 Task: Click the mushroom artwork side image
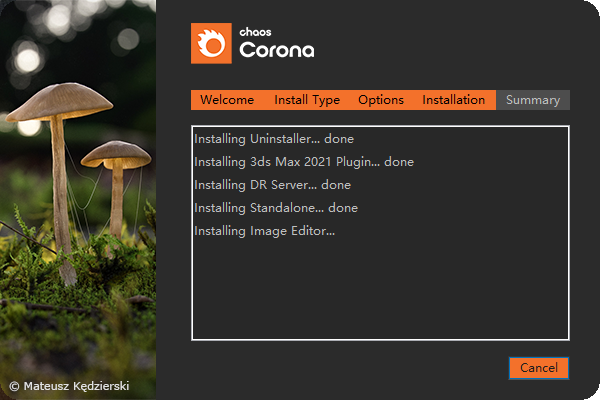click(78, 200)
